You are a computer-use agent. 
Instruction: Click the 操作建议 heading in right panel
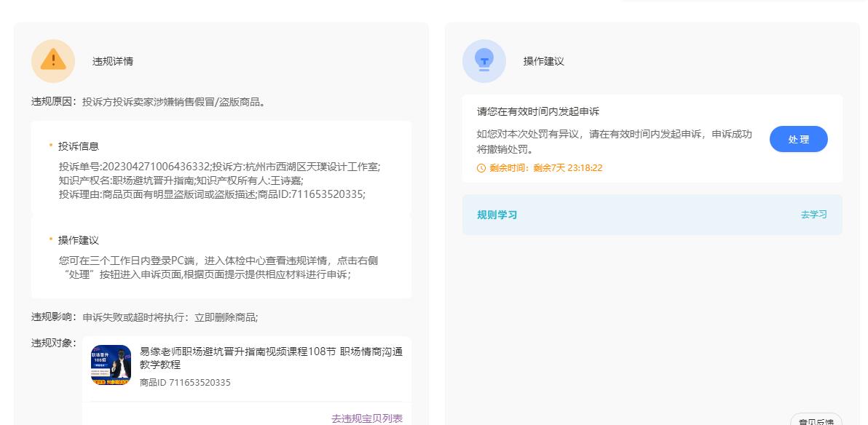543,62
